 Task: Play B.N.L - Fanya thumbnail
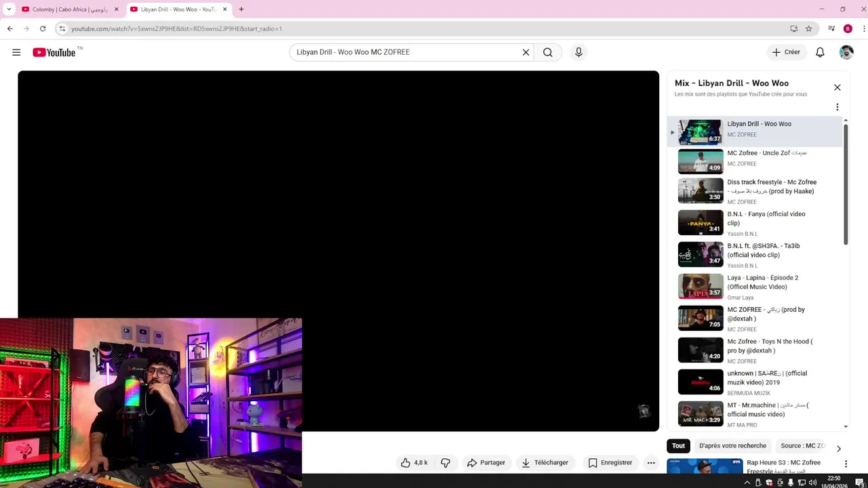tap(701, 223)
